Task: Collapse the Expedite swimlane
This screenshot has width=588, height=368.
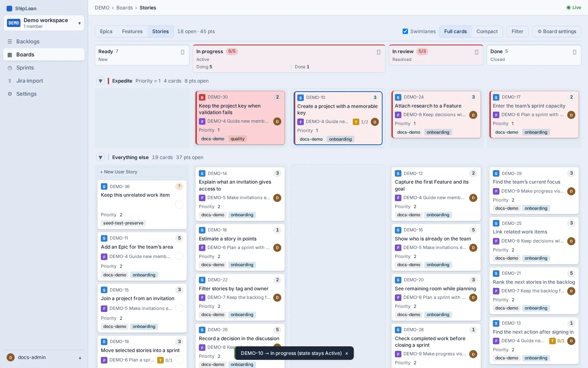Action: [100, 81]
